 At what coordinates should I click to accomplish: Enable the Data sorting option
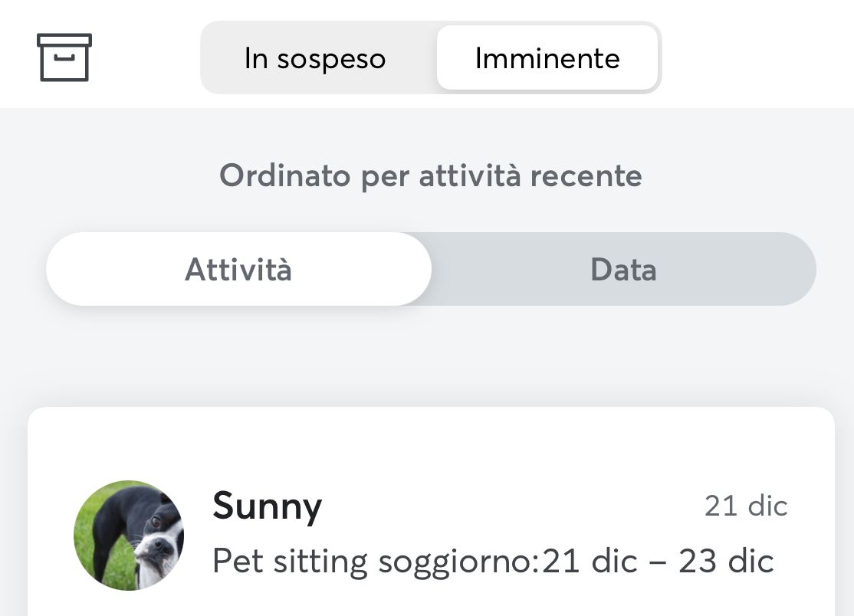pyautogui.click(x=623, y=269)
